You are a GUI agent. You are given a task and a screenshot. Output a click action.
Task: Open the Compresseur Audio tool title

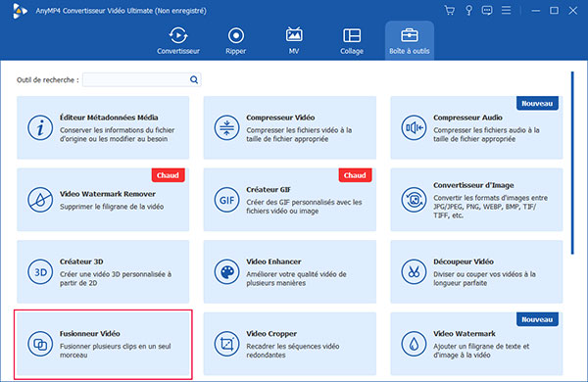coord(467,118)
